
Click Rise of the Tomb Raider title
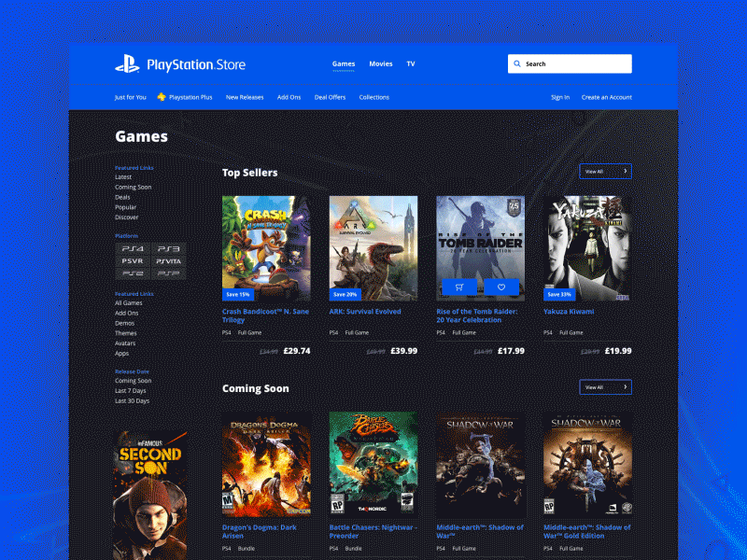click(x=477, y=315)
